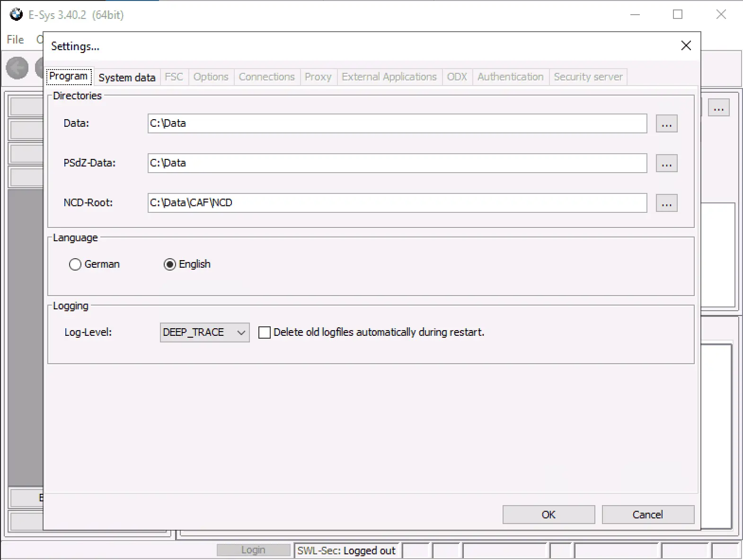Image resolution: width=743 pixels, height=560 pixels.
Task: Go to the Connections tab
Action: [267, 77]
